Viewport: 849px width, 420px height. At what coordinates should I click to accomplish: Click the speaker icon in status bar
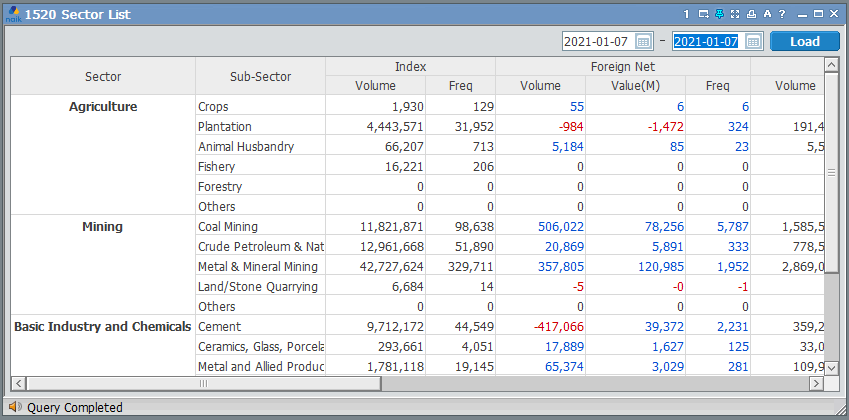click(14, 407)
